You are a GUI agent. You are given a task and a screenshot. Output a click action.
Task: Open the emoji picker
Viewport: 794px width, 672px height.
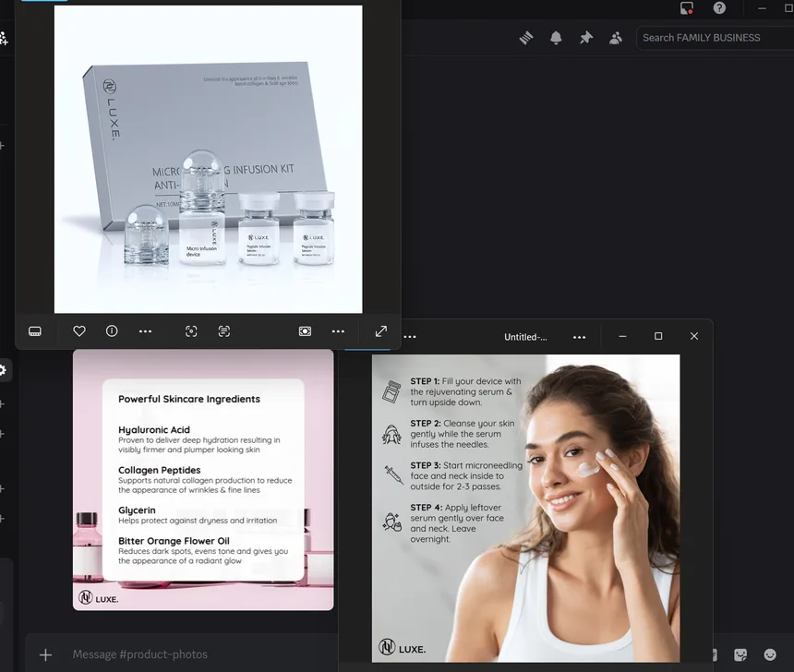click(x=771, y=654)
